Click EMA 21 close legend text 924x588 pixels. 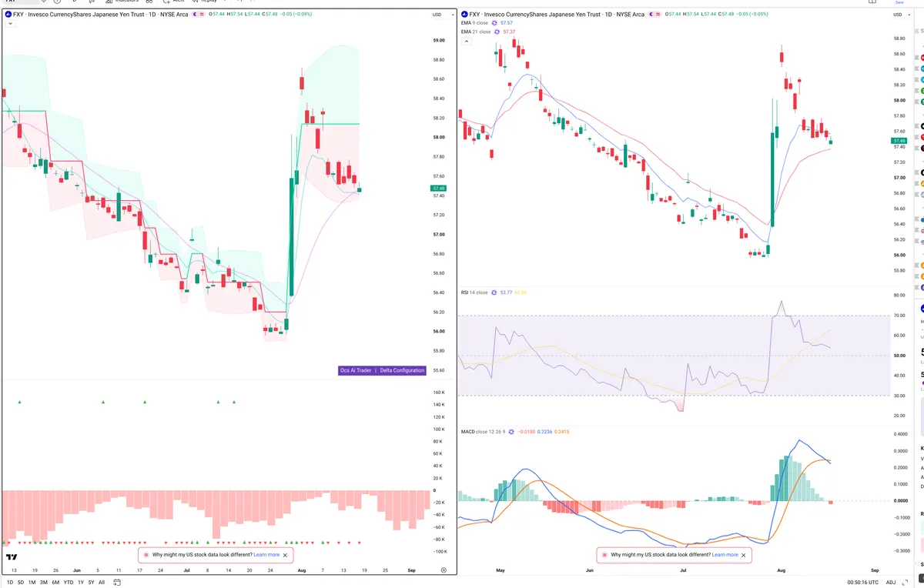[476, 32]
